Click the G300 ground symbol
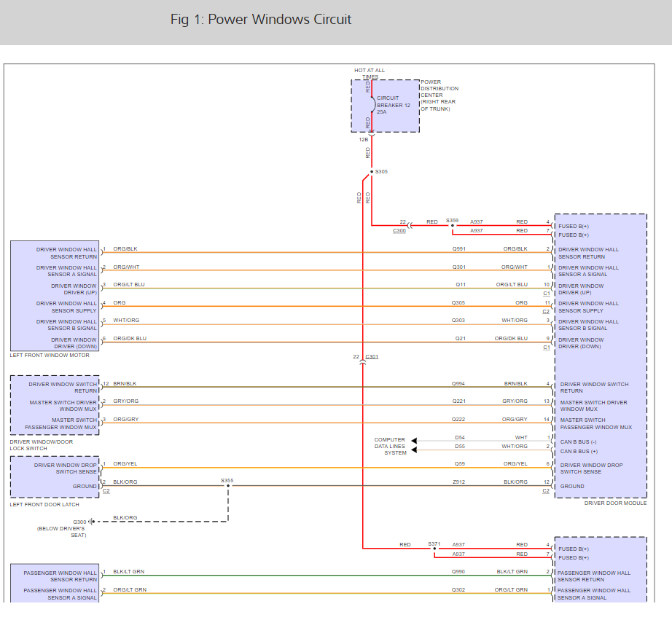672x620 pixels. point(91,522)
